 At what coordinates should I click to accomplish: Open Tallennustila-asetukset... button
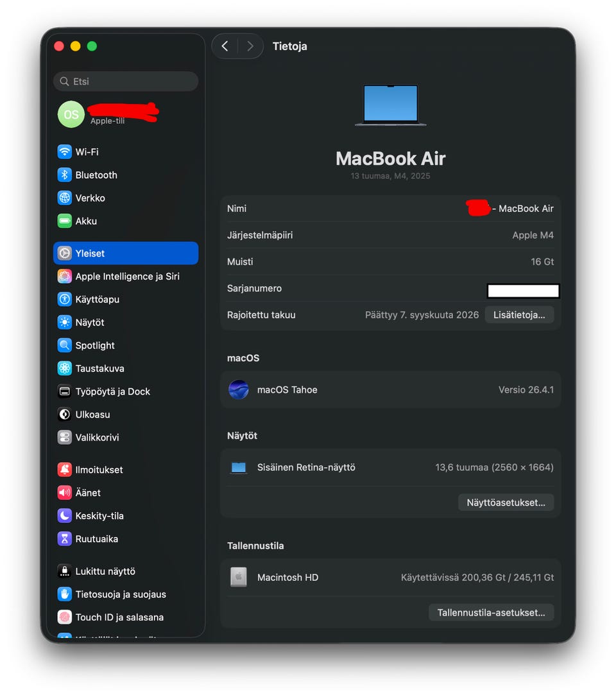click(x=491, y=613)
